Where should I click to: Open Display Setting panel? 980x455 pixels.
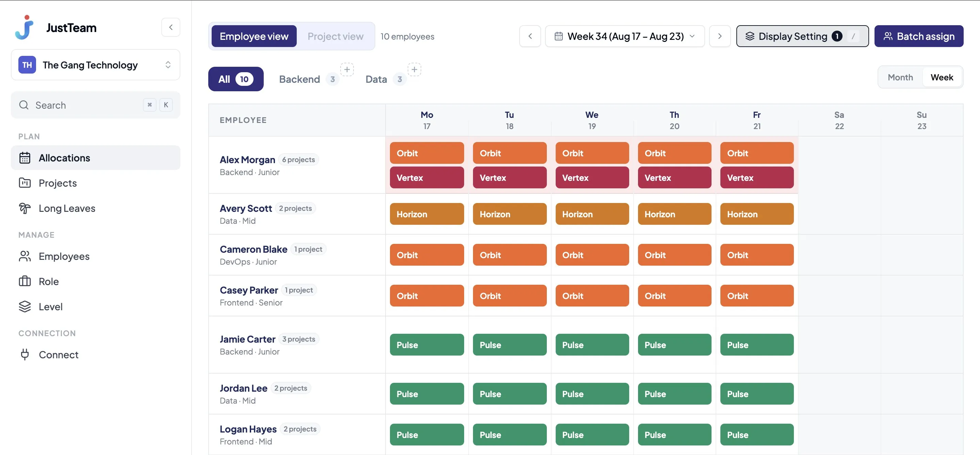802,36
